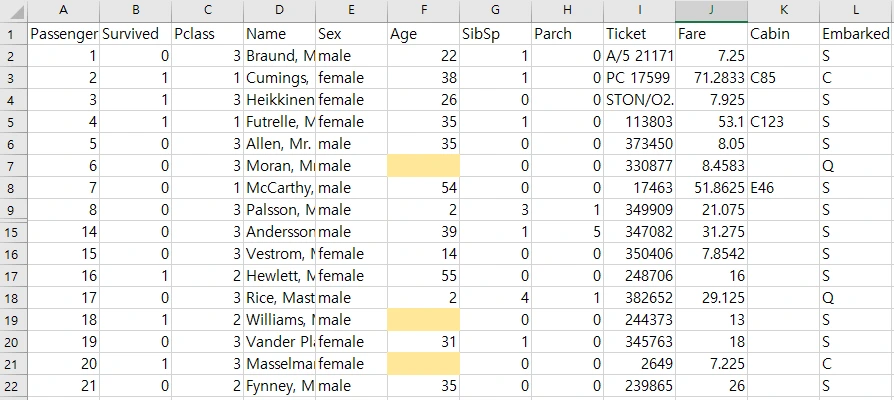Select the highlighted empty Age cell in row 7
Viewport: 894px width, 400px height.
click(423, 165)
